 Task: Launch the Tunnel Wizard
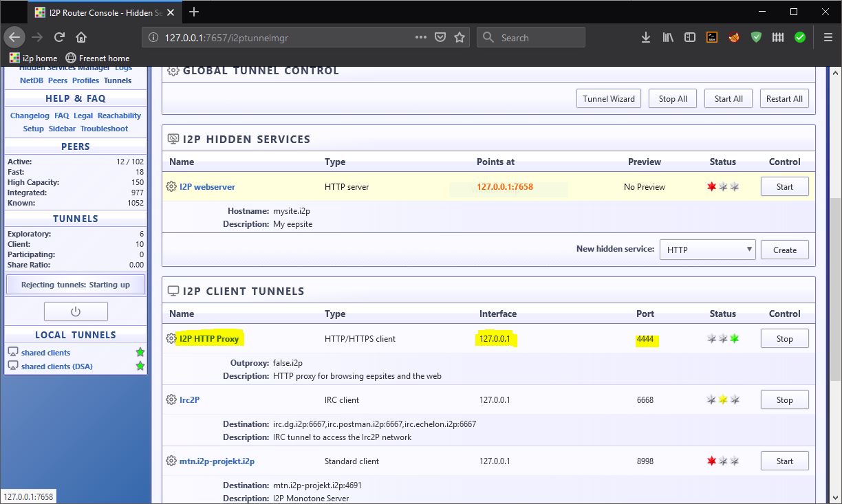[608, 98]
